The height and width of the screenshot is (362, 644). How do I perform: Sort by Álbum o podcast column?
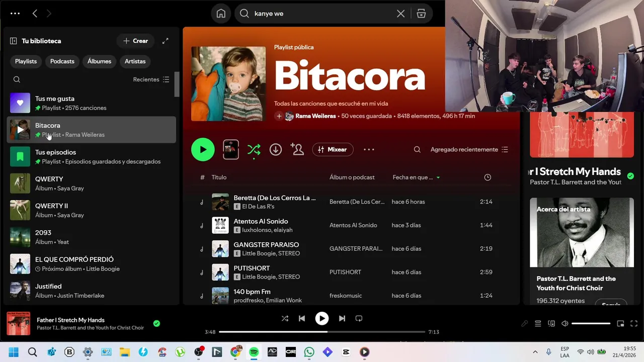[x=352, y=177]
